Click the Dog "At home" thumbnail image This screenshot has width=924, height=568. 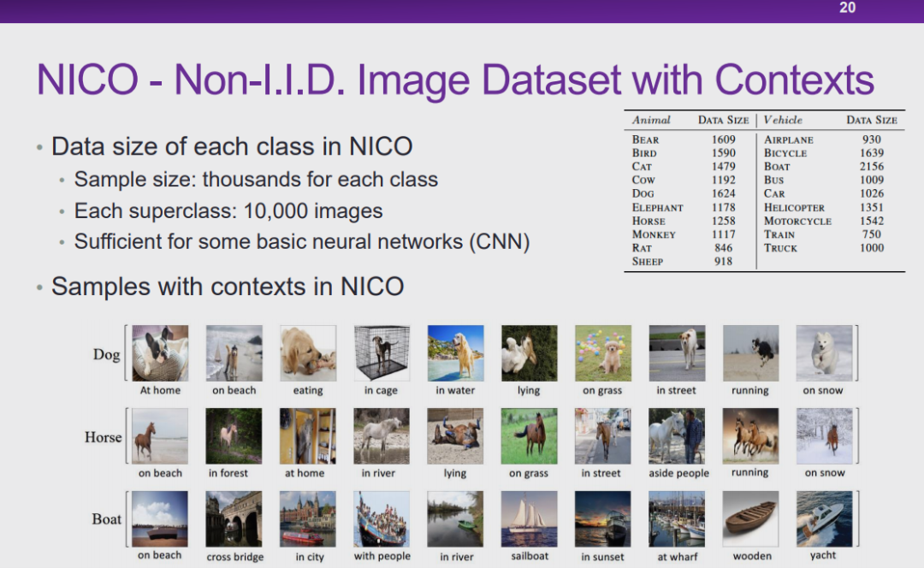[x=160, y=352]
